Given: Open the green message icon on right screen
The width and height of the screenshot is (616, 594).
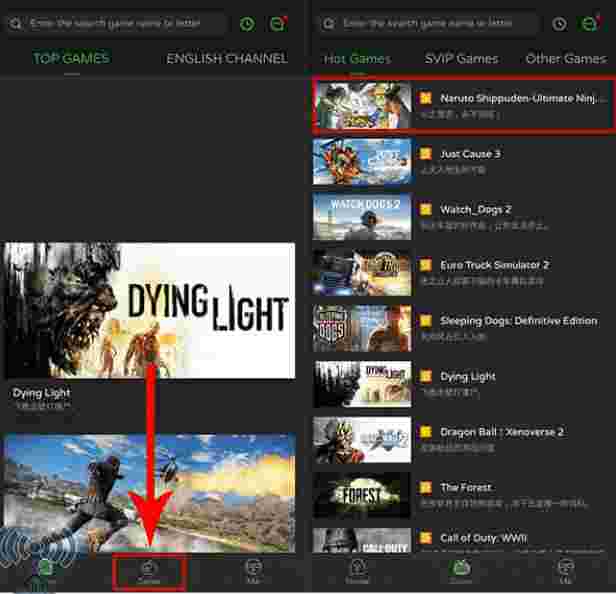Looking at the screenshot, I should pos(589,24).
